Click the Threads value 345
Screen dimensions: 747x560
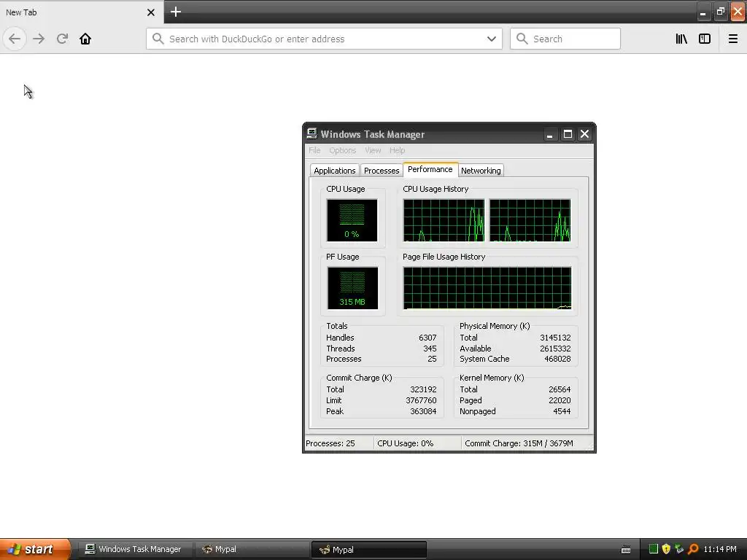coord(430,349)
